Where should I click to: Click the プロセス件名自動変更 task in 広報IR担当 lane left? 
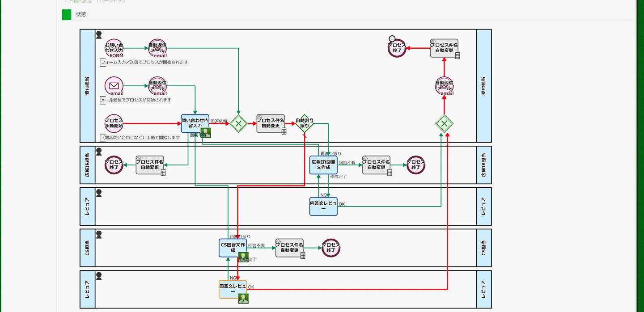[150, 165]
